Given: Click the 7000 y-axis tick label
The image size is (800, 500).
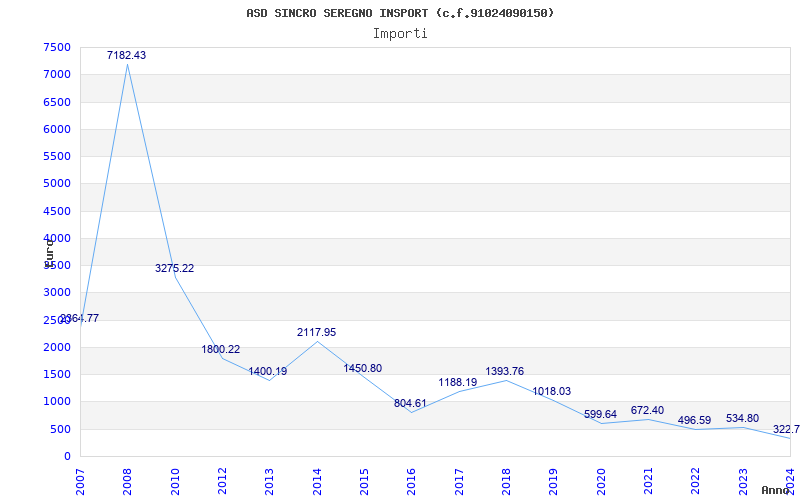Looking at the screenshot, I should click(57, 74).
